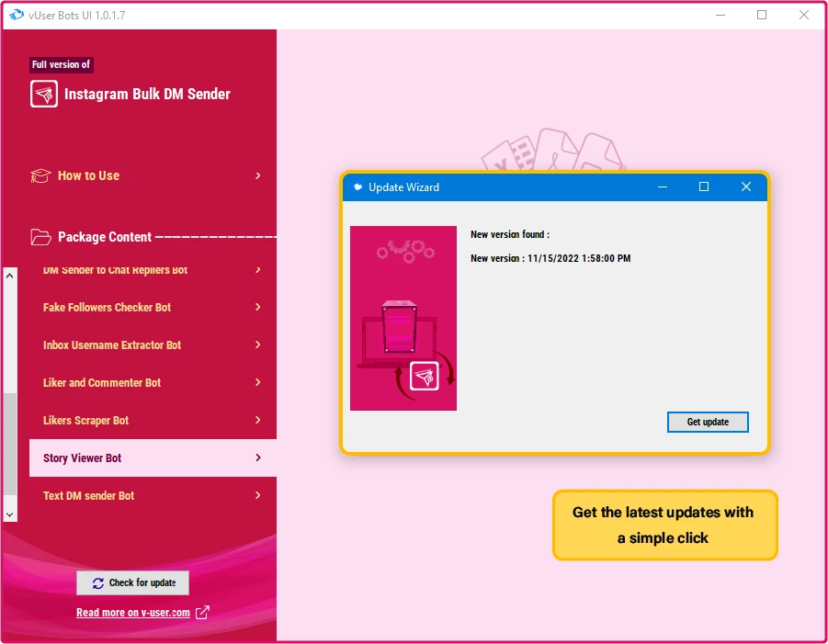Expand the Liker and Commenter Bot arrow
This screenshot has height=644, width=828.
pos(258,382)
